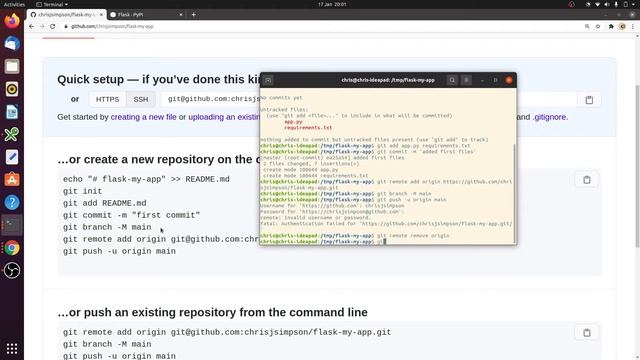Screen dimensions: 640x360
Task: Click the network Wi-Fi icon in top bar
Action: click(x=597, y=4)
